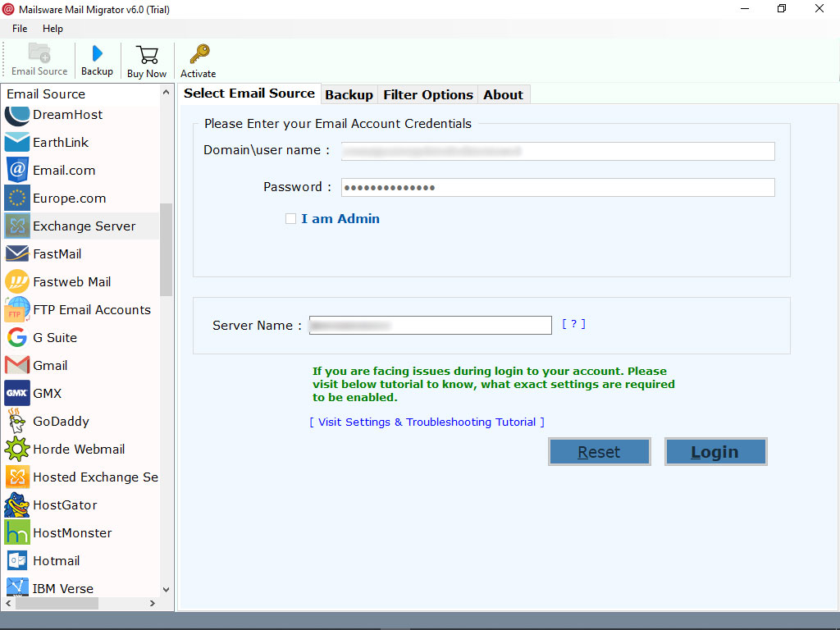Screen dimensions: 840x630
Task: Click the source list scroll up arrow
Action: 166,93
